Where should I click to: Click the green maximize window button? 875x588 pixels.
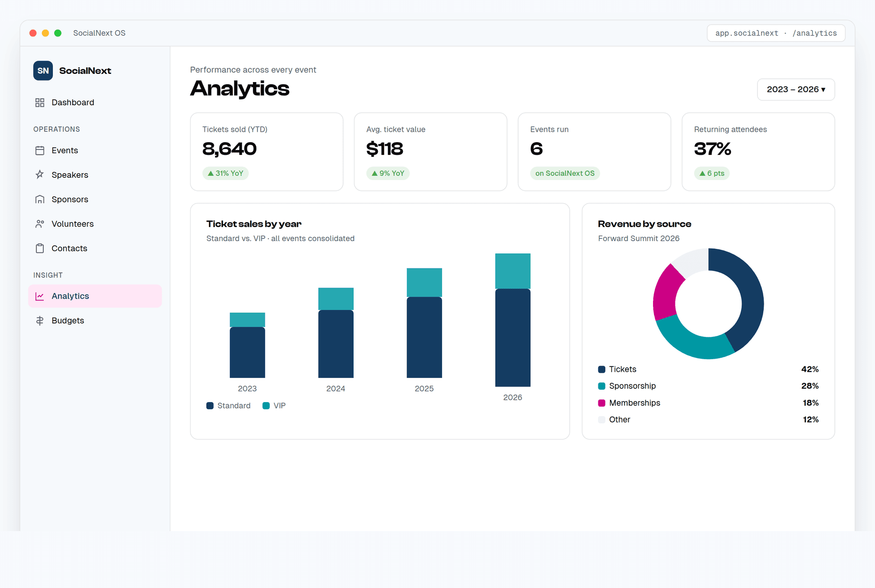tap(58, 33)
